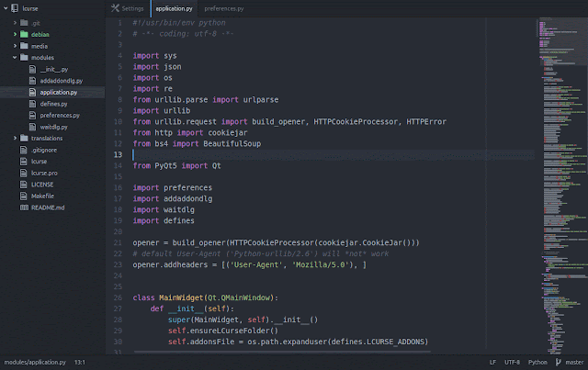Click modules/application.py path in status bar
The height and width of the screenshot is (370, 588).
pos(35,362)
